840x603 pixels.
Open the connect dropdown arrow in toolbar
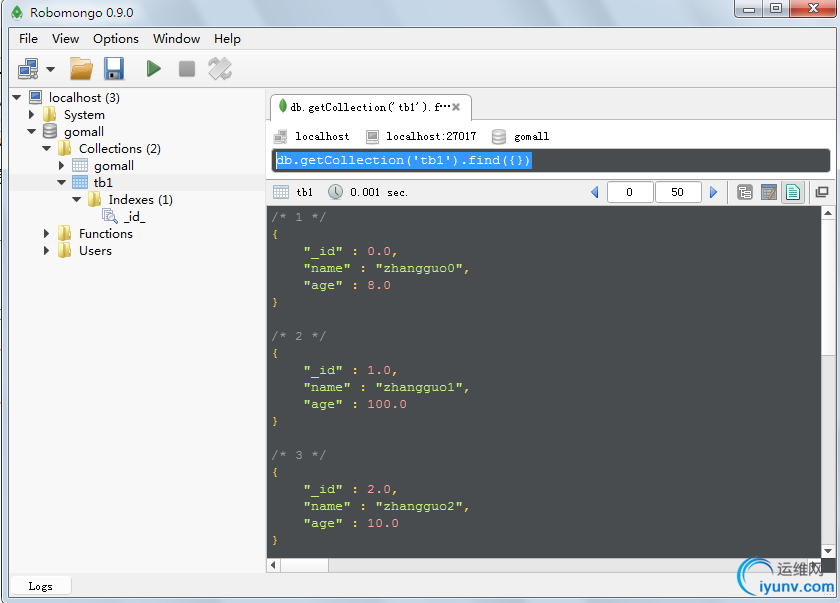[50, 69]
